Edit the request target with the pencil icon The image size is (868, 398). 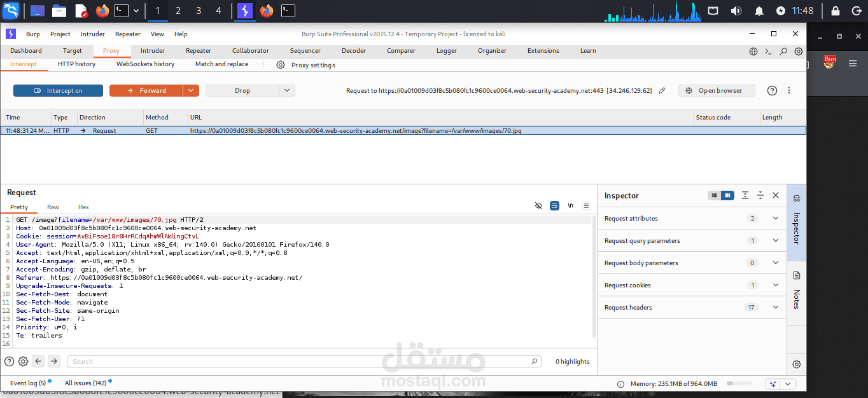coord(662,91)
